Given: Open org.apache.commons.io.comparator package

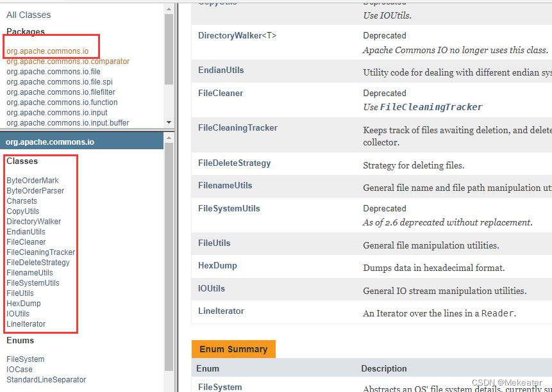Looking at the screenshot, I should [68, 61].
